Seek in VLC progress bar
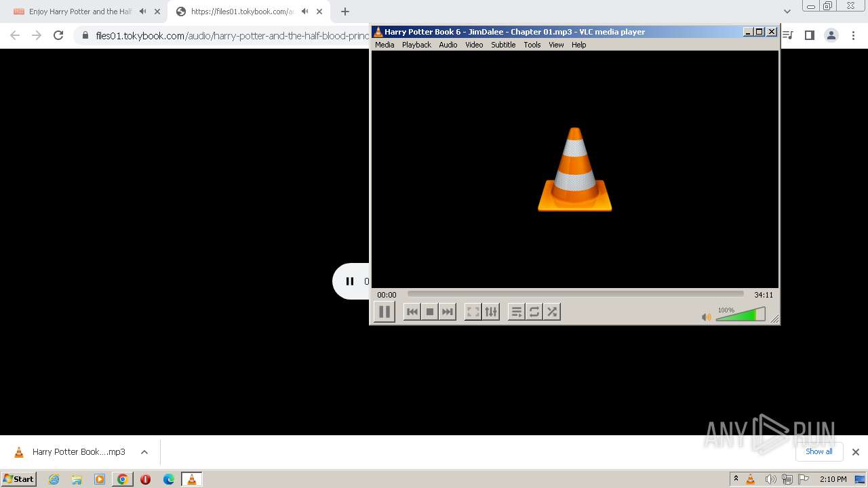The width and height of the screenshot is (868, 488). coord(575,294)
